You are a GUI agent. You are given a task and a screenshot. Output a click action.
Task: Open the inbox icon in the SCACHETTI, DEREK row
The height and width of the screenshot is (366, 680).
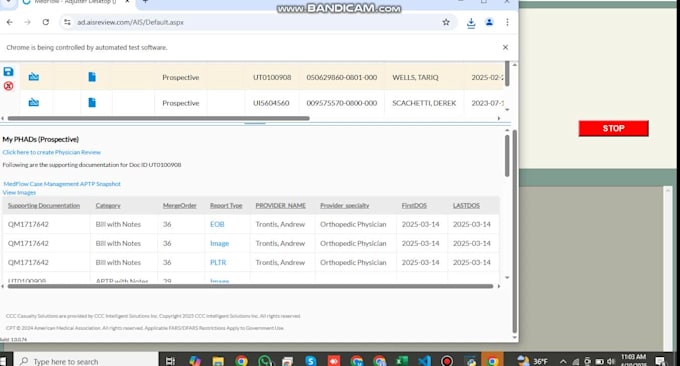(x=33, y=103)
